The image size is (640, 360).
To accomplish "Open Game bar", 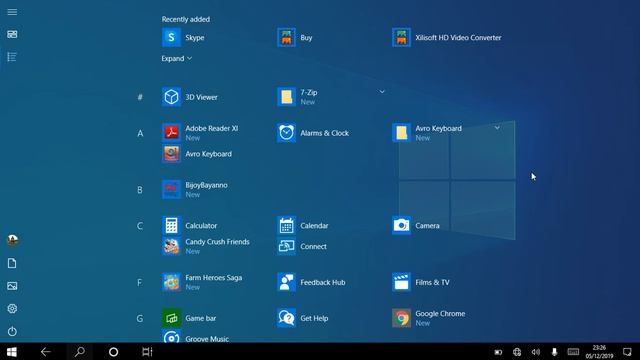I will coord(189,318).
